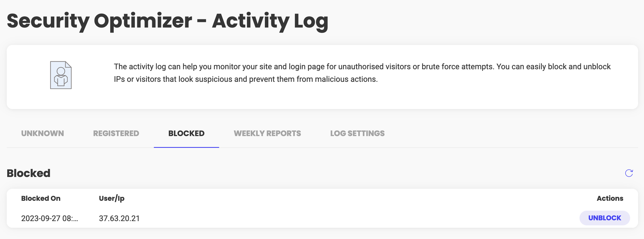Click the Blocked section heading
This screenshot has height=239, width=644.
pos(29,173)
